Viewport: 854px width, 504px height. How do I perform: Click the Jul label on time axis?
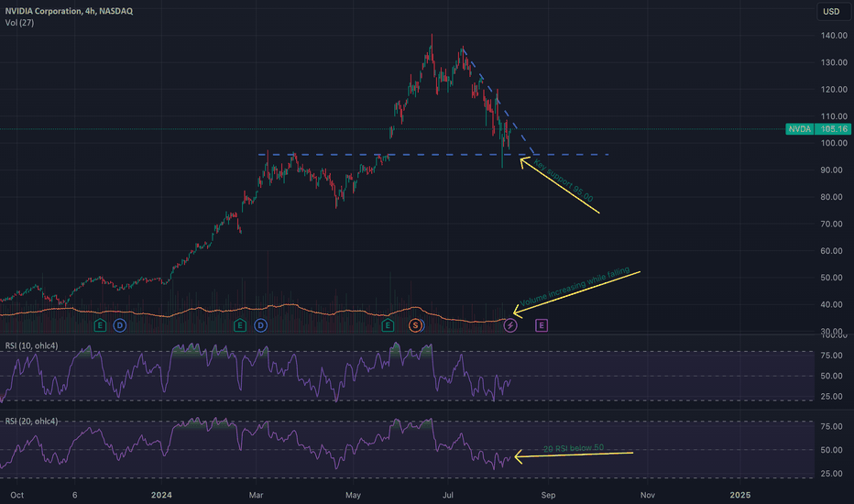(448, 495)
